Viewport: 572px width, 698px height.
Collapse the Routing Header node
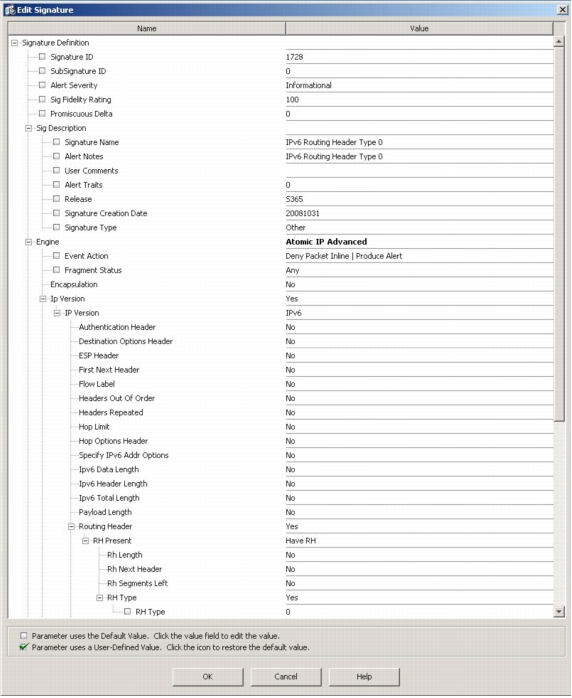tap(72, 527)
